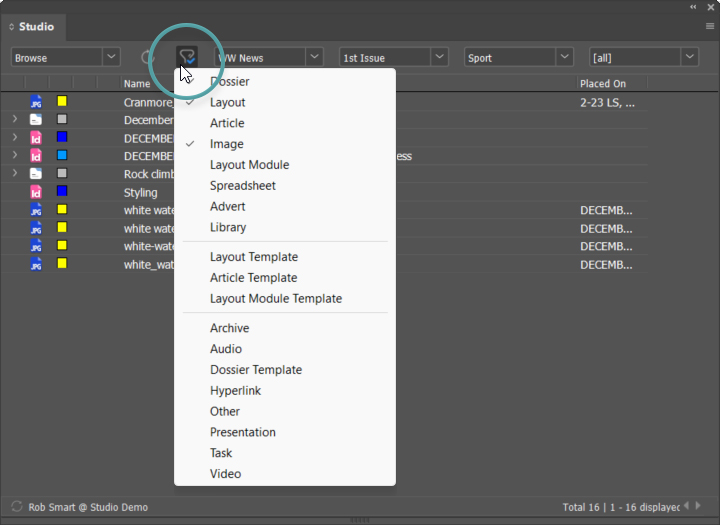
Task: Click dark blue status swatch of Styling row
Action: point(62,191)
